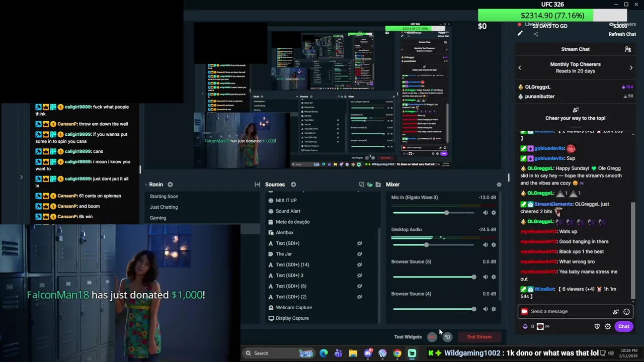
Task: Go to previous Monthly Top Cheerers page
Action: pyautogui.click(x=520, y=67)
